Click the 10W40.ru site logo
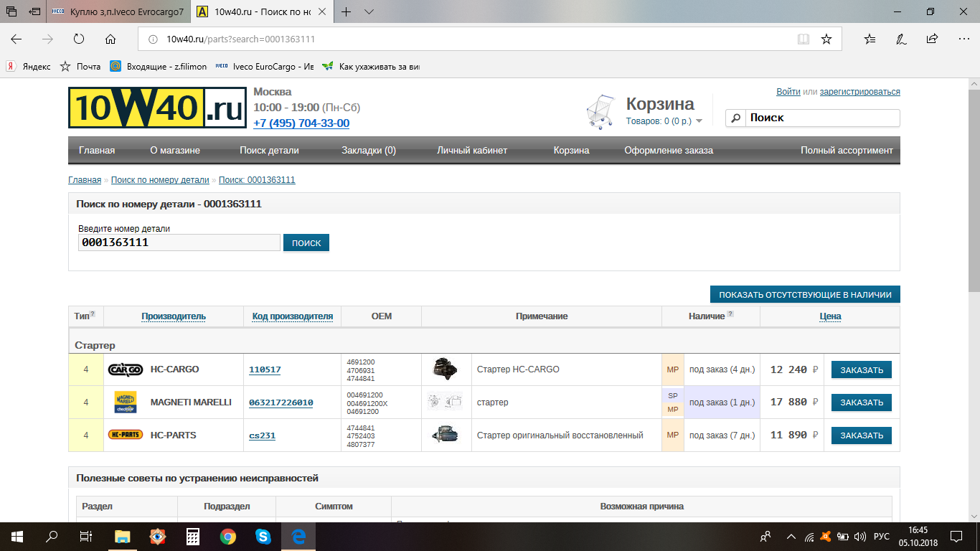Screen dimensions: 980x551 tap(158, 108)
